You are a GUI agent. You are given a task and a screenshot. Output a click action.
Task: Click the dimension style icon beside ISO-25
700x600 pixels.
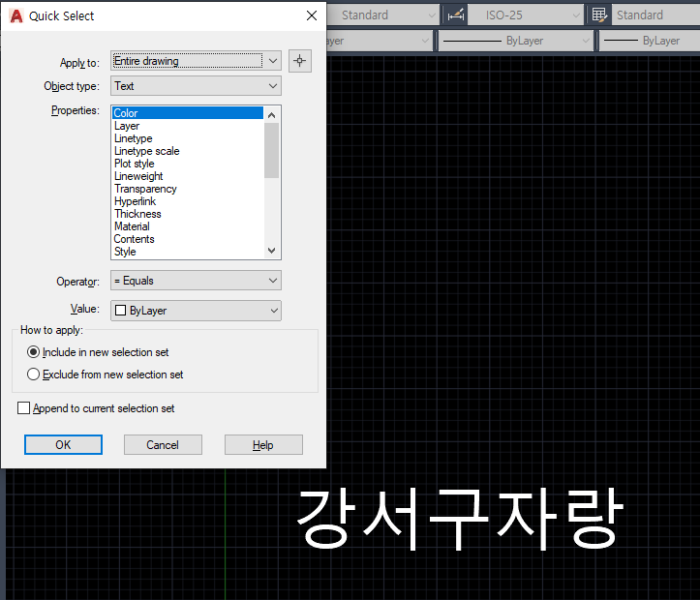point(455,15)
